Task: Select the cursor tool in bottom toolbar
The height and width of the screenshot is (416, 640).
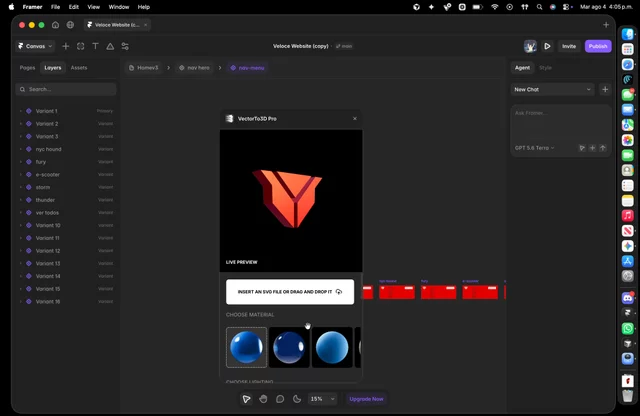Action: pyautogui.click(x=246, y=399)
